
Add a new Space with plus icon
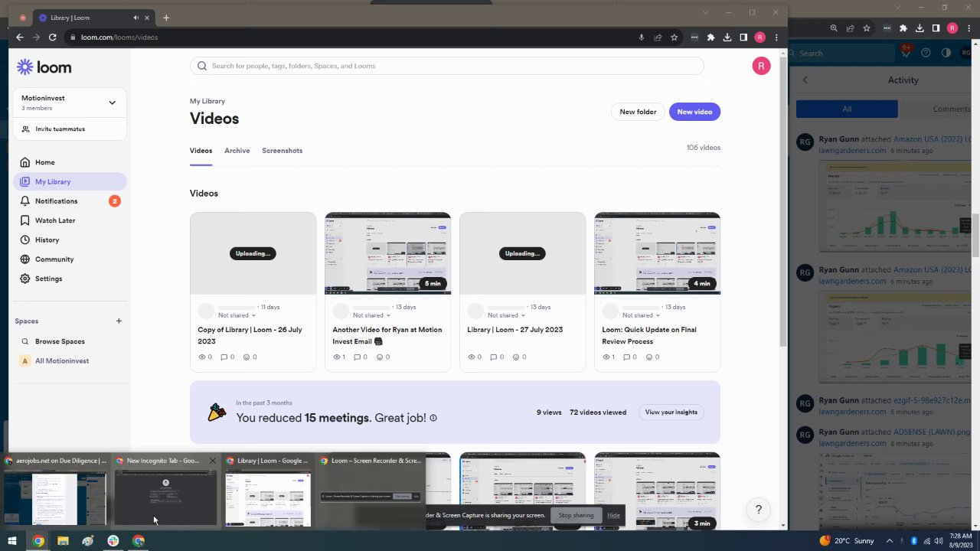(x=119, y=321)
